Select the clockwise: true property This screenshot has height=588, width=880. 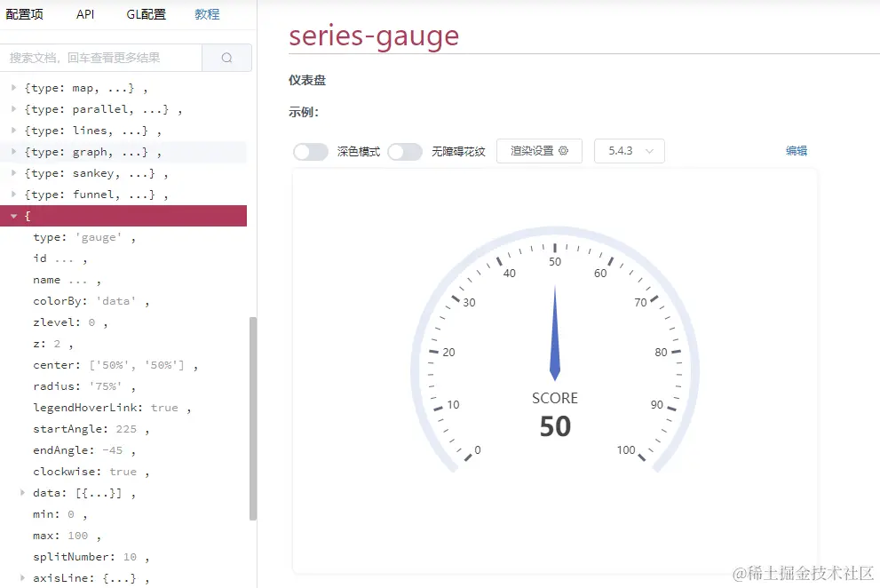(91, 472)
